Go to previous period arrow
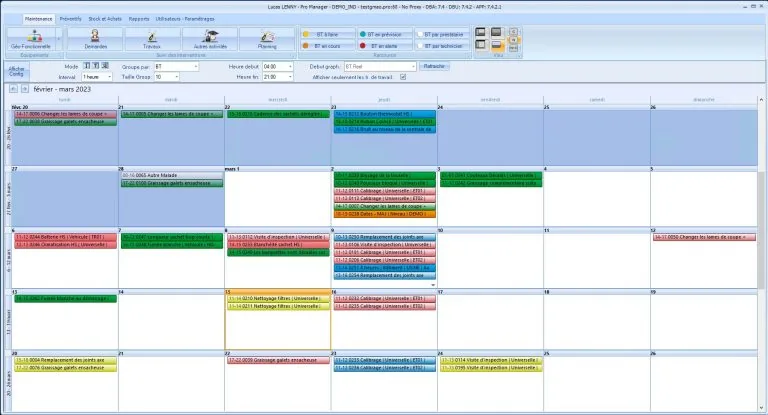This screenshot has width=768, height=415. tap(13, 89)
